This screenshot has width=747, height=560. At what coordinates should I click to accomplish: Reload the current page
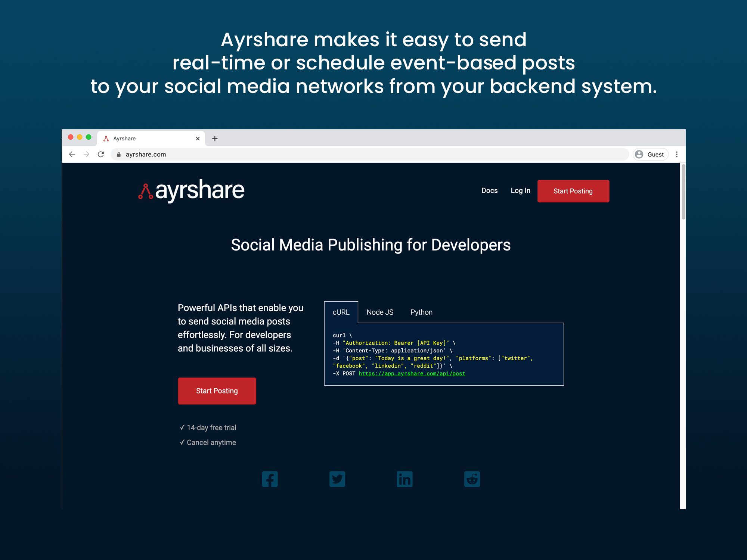pyautogui.click(x=101, y=154)
